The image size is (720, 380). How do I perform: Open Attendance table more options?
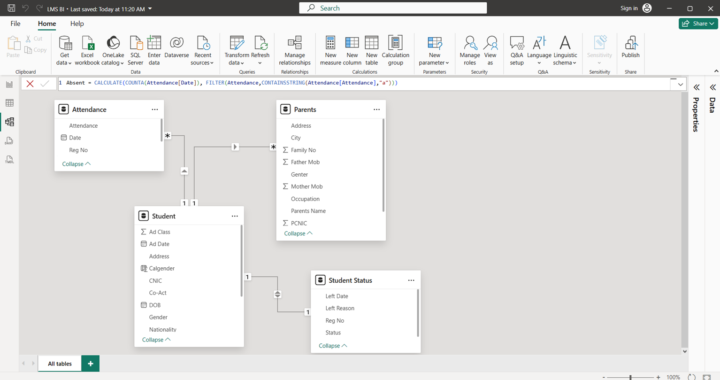click(x=155, y=110)
